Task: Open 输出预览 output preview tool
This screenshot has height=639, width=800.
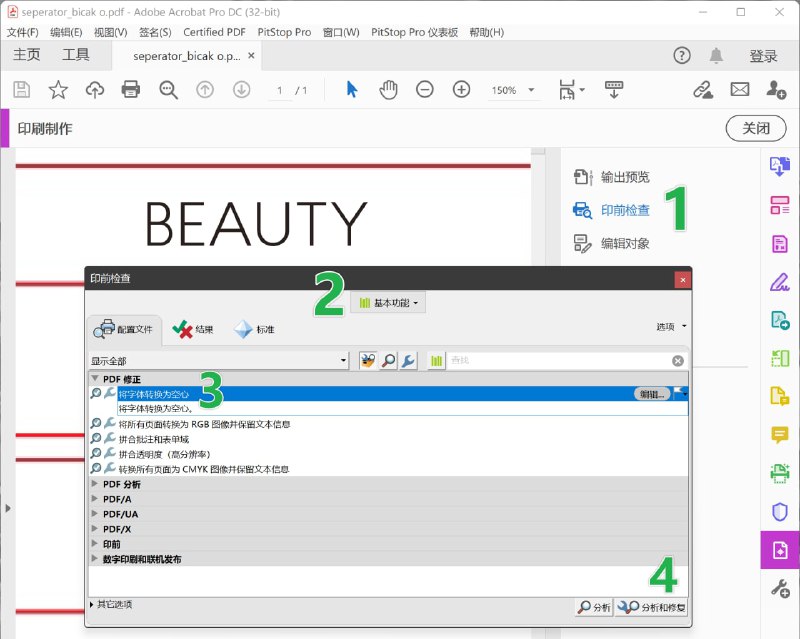Action: point(624,177)
